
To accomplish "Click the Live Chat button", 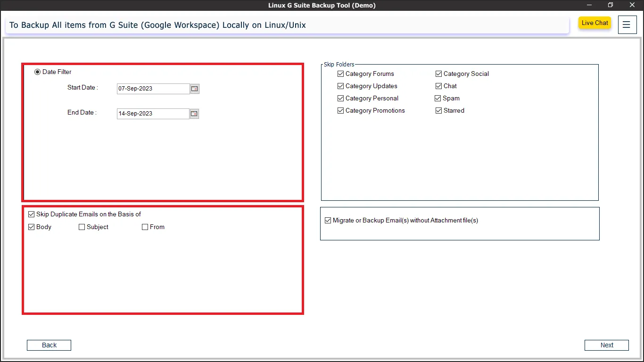I will click(594, 23).
